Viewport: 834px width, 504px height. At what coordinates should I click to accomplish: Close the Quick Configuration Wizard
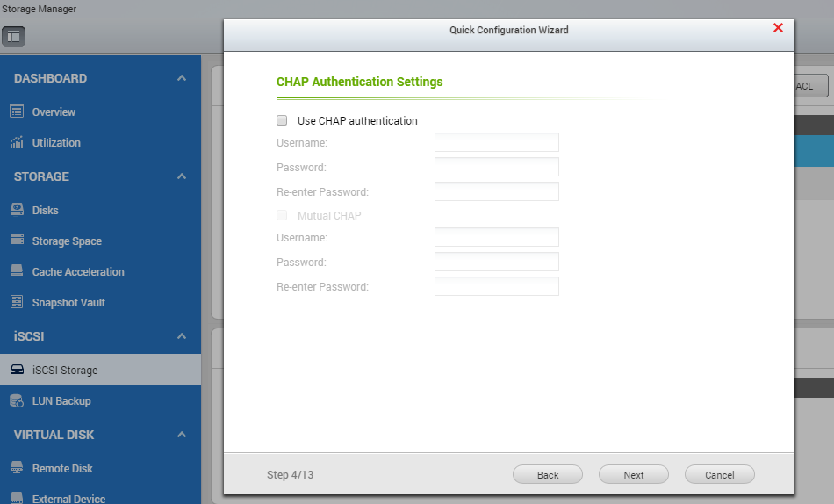(x=778, y=28)
